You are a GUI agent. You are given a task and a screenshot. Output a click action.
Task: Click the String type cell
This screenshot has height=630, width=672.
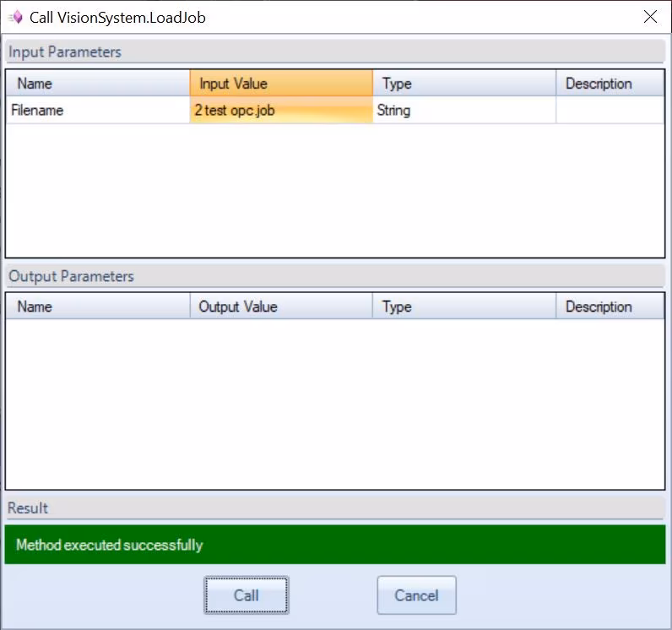click(463, 111)
